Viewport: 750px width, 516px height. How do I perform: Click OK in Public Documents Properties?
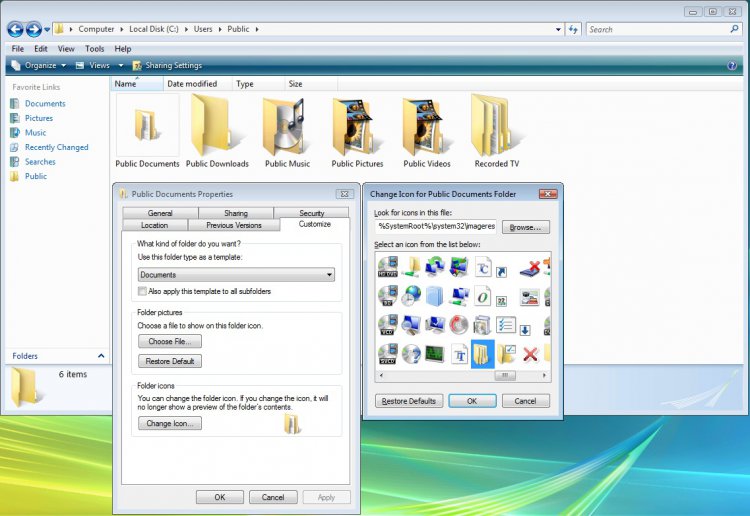(x=220, y=497)
